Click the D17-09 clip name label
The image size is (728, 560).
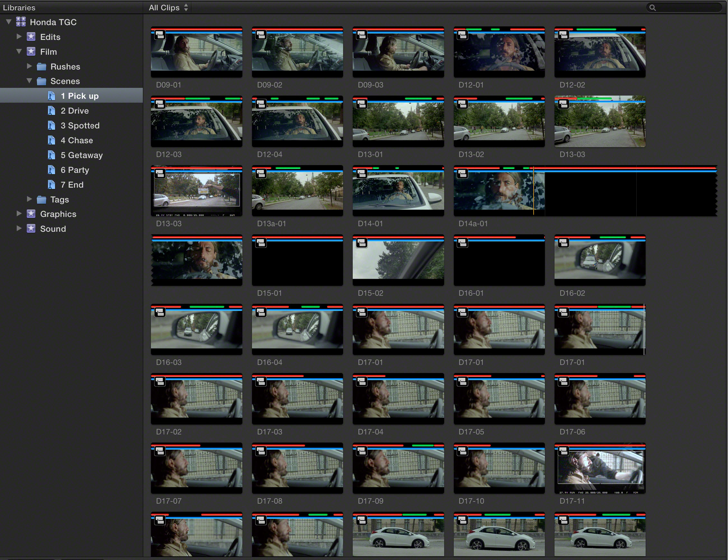370,501
